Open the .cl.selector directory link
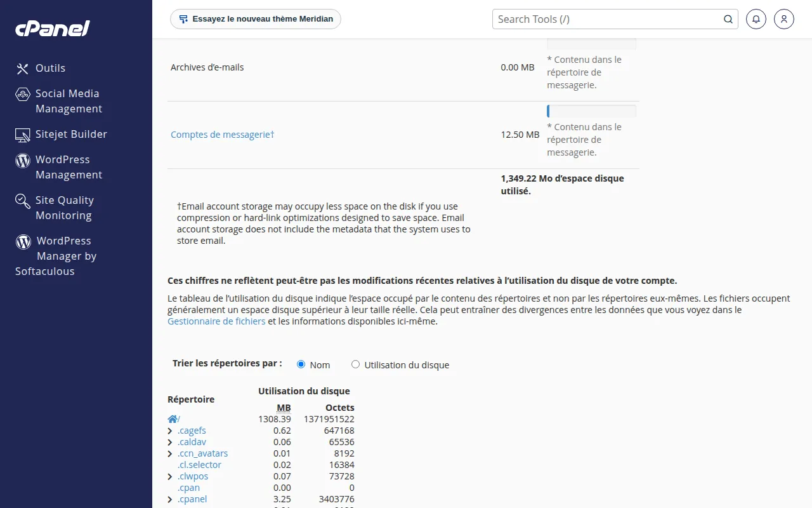Viewport: 812px width, 508px height. pyautogui.click(x=199, y=465)
